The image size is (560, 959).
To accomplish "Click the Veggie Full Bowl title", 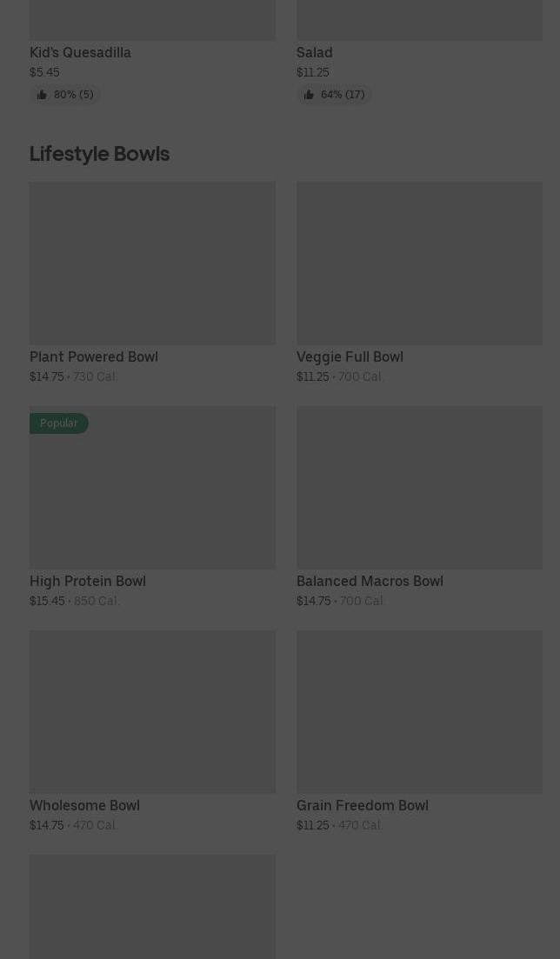I will (350, 356).
